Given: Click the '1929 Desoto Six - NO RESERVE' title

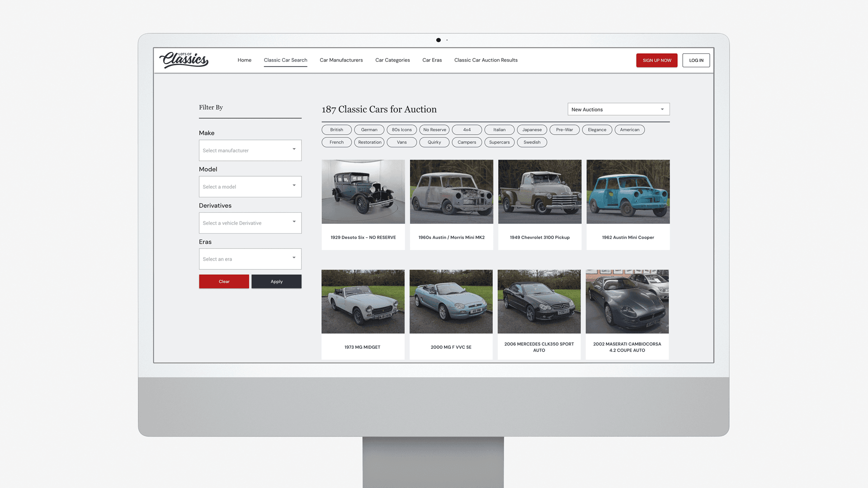Looking at the screenshot, I should [x=363, y=238].
